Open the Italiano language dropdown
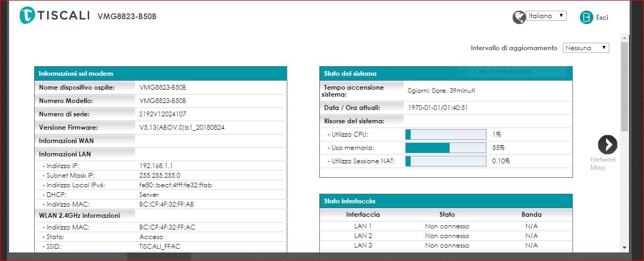Viewport: 644px width, 261px height. [x=546, y=16]
